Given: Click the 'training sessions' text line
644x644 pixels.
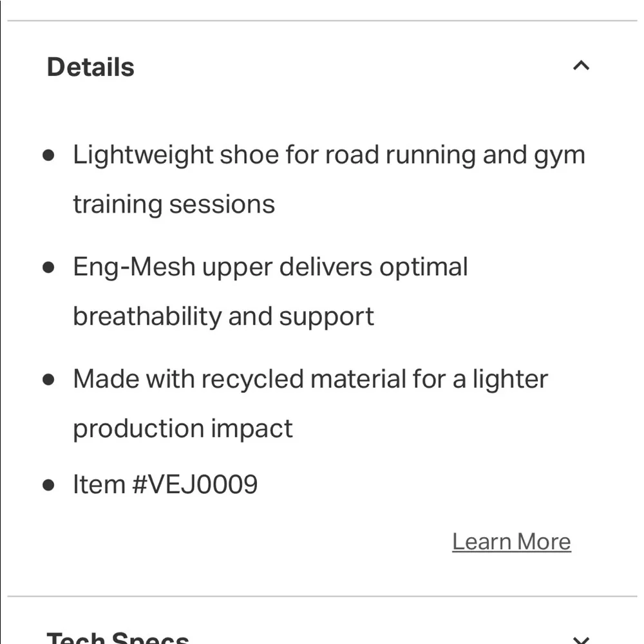Looking at the screenshot, I should [x=174, y=205].
